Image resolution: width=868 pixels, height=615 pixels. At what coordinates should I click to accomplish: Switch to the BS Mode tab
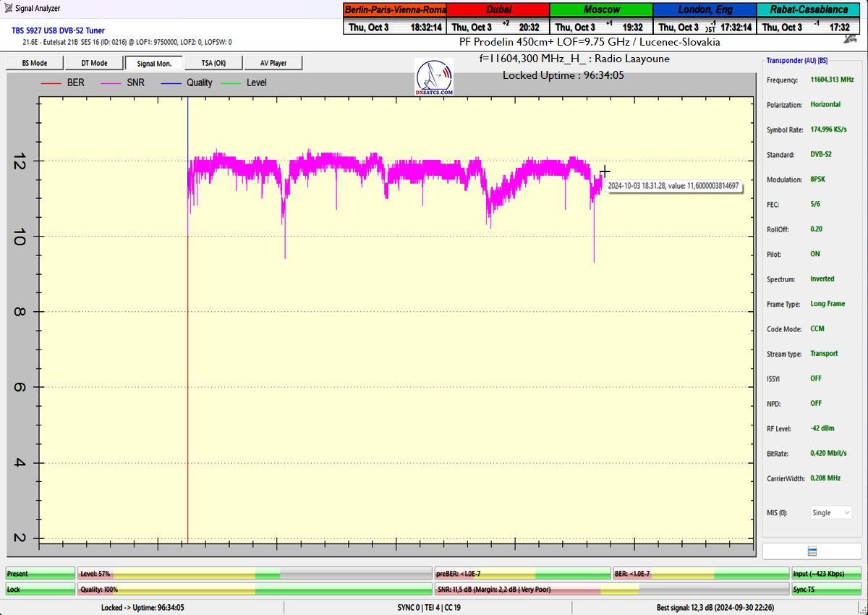[34, 63]
